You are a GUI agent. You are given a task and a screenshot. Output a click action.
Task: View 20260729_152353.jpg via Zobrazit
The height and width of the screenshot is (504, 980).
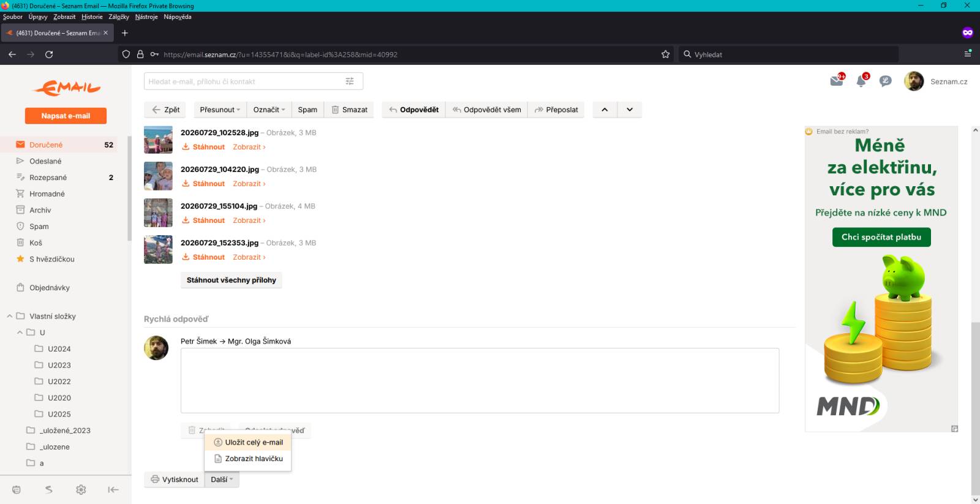(x=249, y=257)
